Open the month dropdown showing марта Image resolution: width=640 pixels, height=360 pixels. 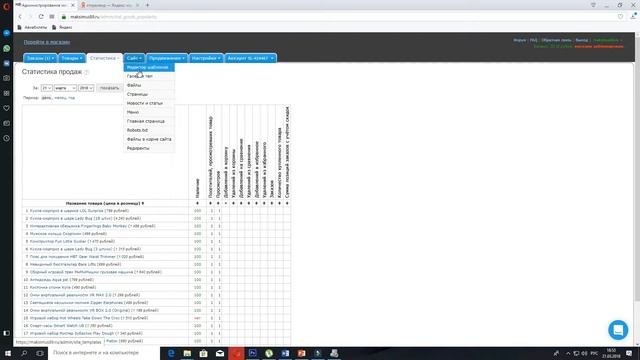[65, 88]
